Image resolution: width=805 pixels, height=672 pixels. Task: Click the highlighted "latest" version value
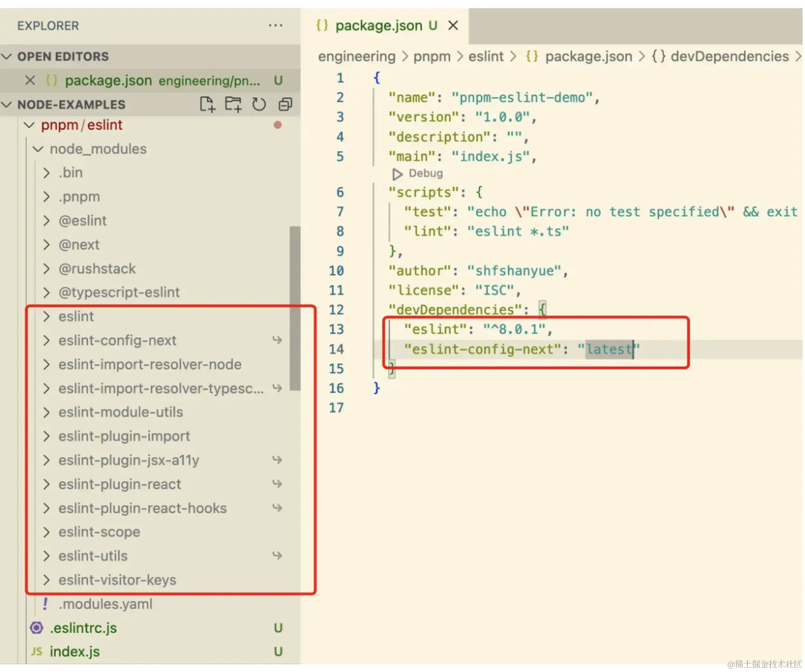609,349
